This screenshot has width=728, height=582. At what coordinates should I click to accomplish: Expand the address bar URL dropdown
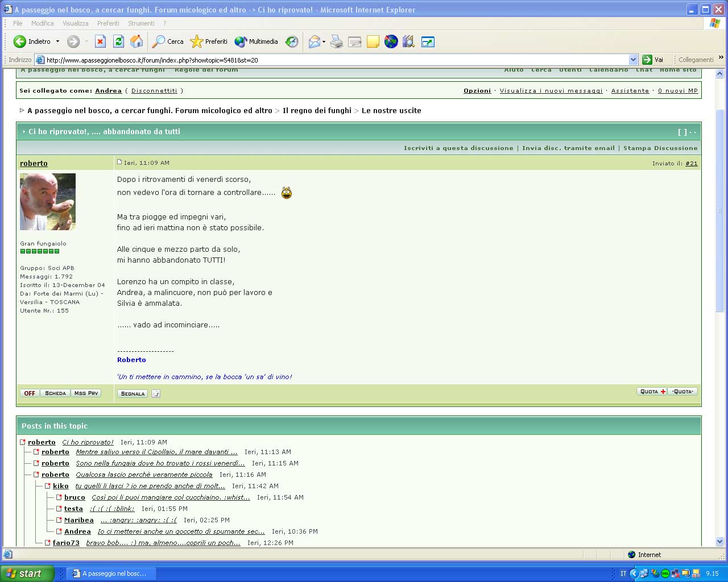[x=633, y=60]
